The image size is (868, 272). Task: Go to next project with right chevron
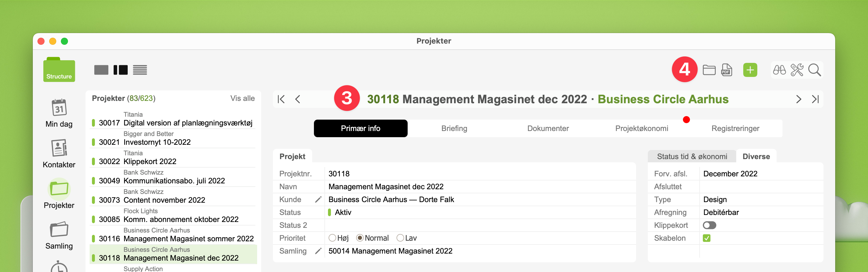tap(798, 99)
